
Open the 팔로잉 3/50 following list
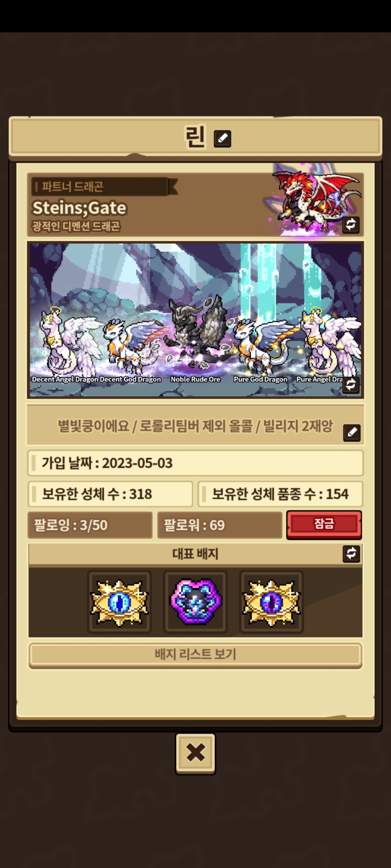tap(90, 525)
